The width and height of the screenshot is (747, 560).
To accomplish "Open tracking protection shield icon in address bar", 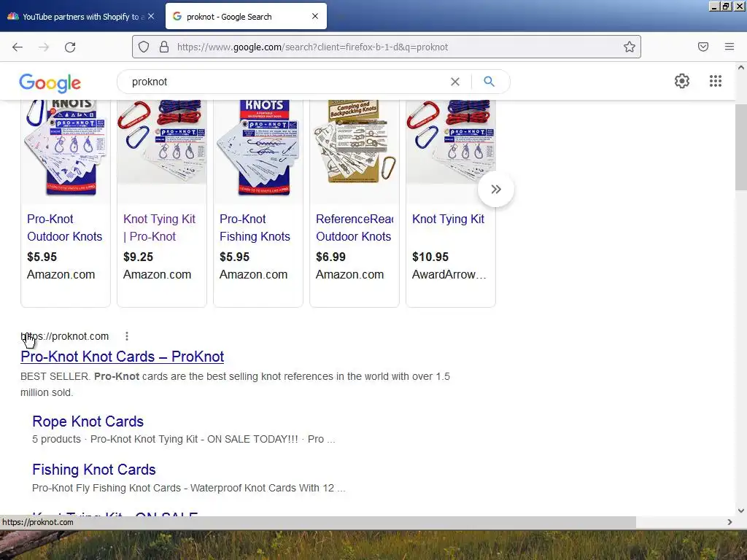I will [144, 47].
